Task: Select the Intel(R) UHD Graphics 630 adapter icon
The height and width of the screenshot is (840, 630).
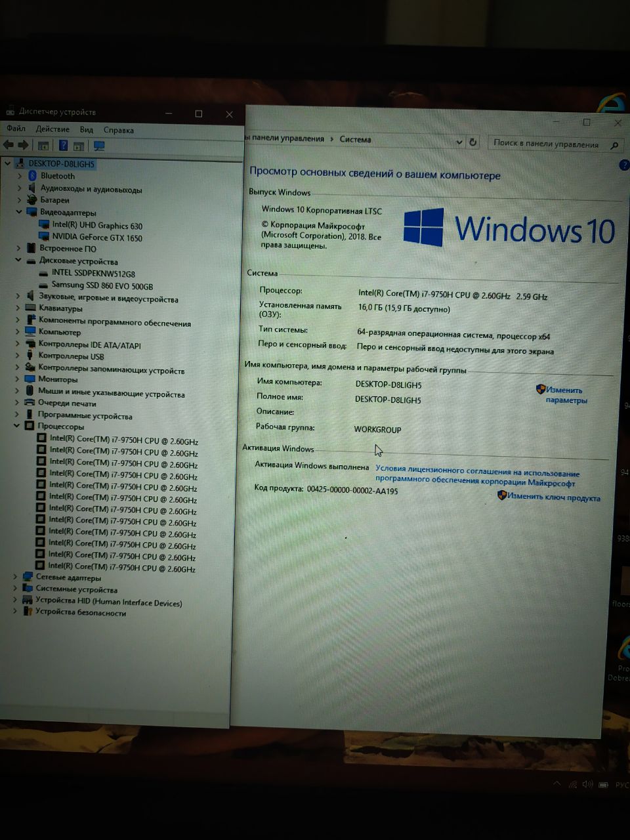Action: click(x=44, y=224)
